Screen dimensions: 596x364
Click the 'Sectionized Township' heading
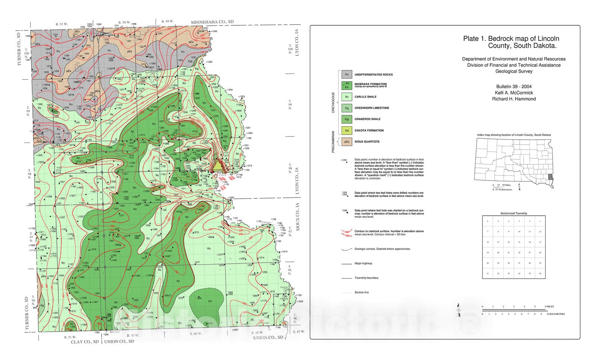(514, 213)
